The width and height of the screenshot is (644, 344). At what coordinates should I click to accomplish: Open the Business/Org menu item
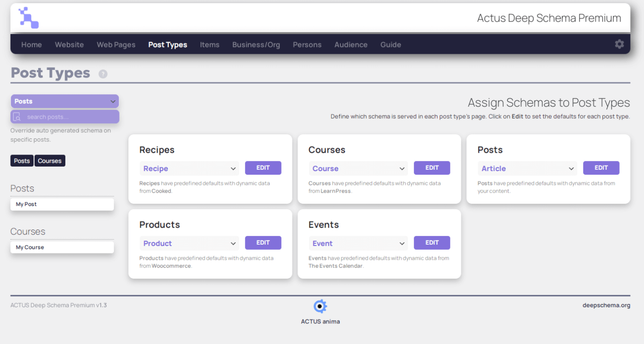coord(256,45)
